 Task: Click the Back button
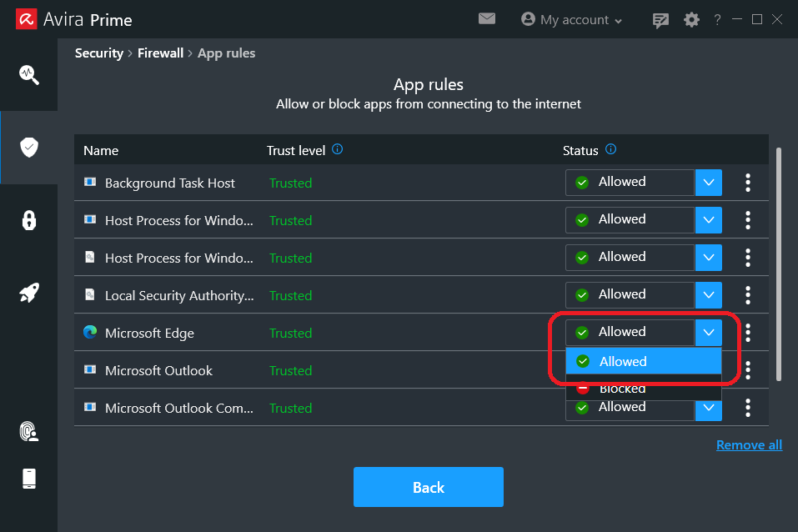click(x=429, y=487)
